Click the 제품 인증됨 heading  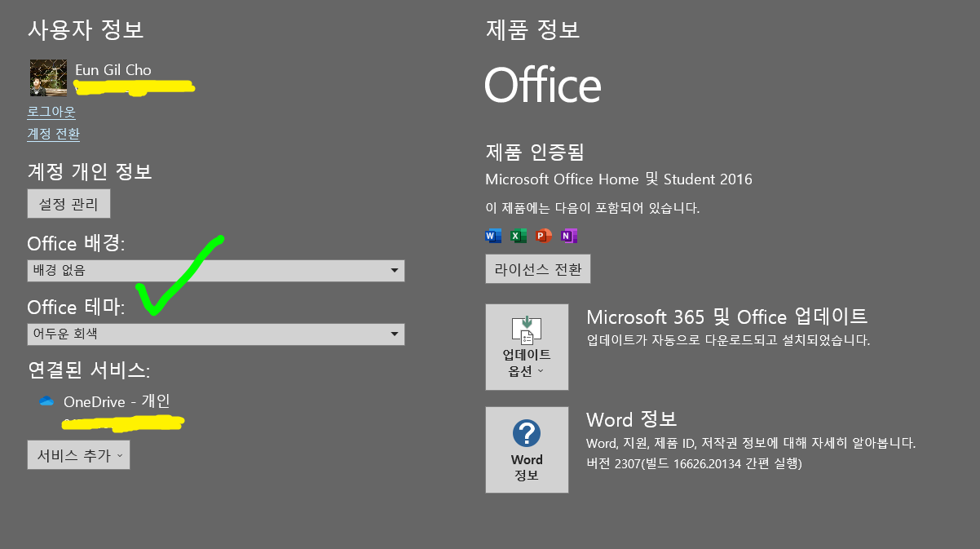(x=535, y=152)
